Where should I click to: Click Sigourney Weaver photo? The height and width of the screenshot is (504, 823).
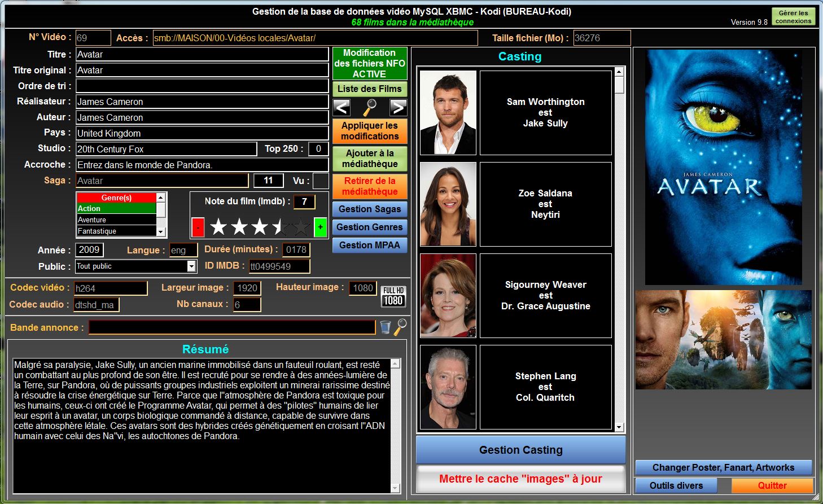coord(448,295)
